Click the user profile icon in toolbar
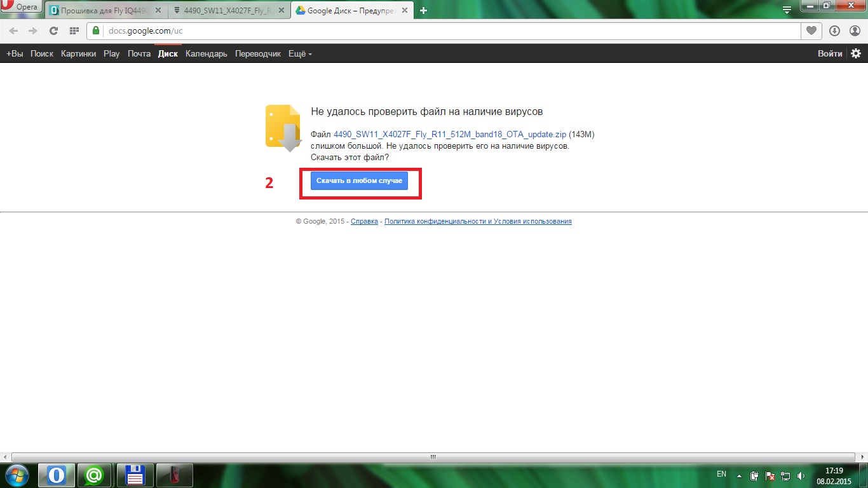The height and width of the screenshot is (488, 868). click(855, 30)
